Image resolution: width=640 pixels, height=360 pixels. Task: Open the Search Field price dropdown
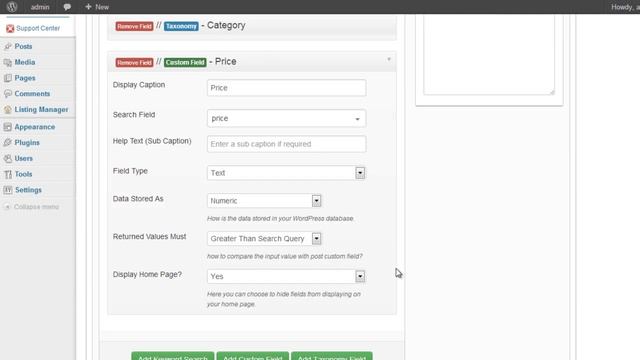click(286, 118)
